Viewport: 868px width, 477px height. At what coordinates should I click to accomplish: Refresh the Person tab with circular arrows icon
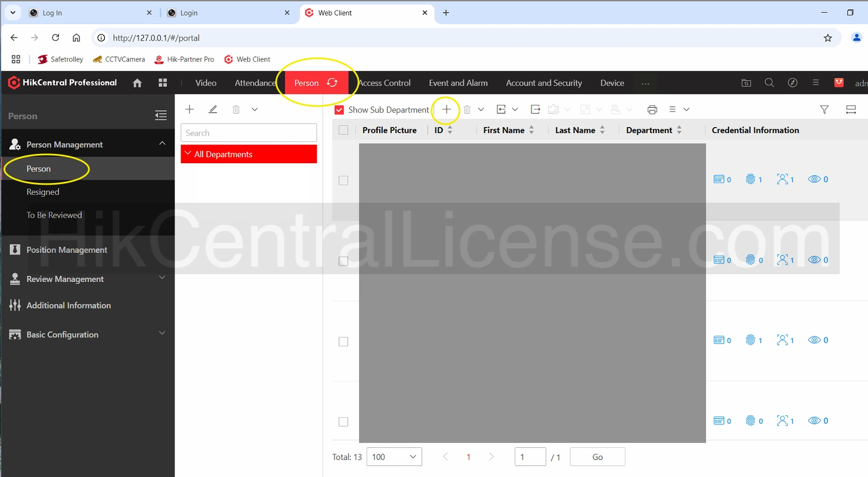tap(332, 82)
